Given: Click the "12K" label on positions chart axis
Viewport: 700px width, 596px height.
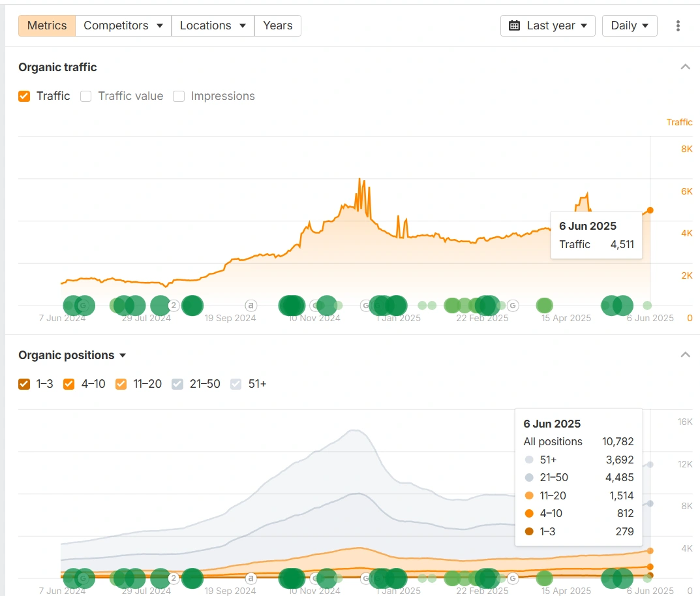Looking at the screenshot, I should tap(685, 464).
